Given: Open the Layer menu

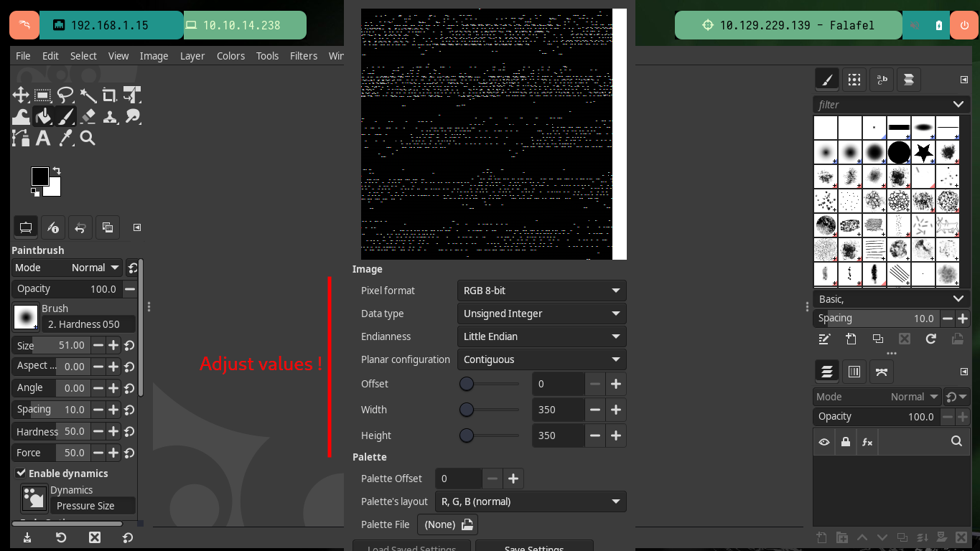Looking at the screenshot, I should tap(192, 56).
